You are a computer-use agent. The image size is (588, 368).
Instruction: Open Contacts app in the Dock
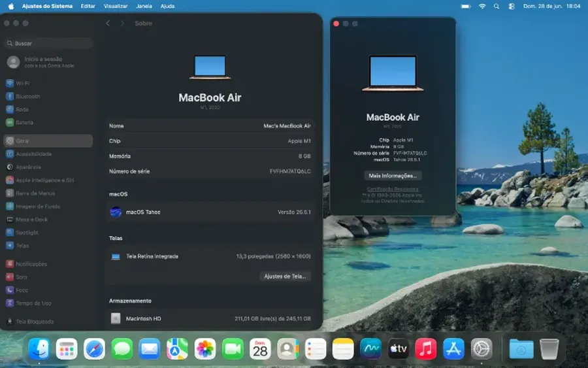point(287,349)
